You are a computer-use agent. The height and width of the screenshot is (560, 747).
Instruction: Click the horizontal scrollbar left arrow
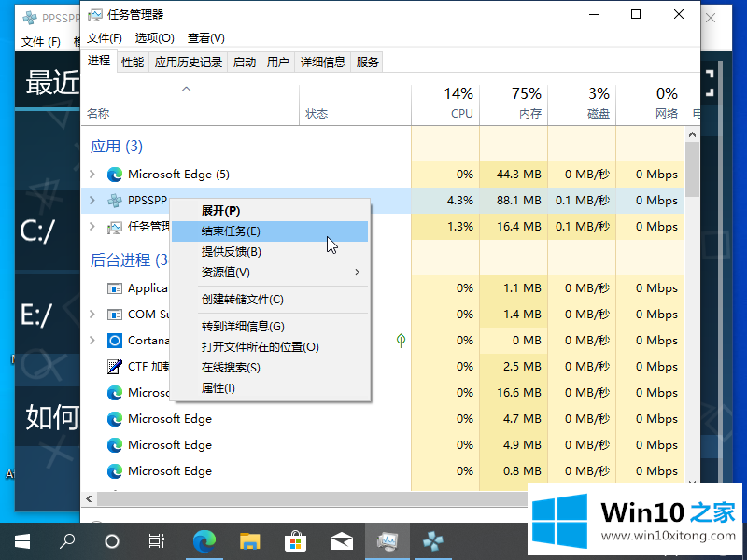(x=89, y=498)
